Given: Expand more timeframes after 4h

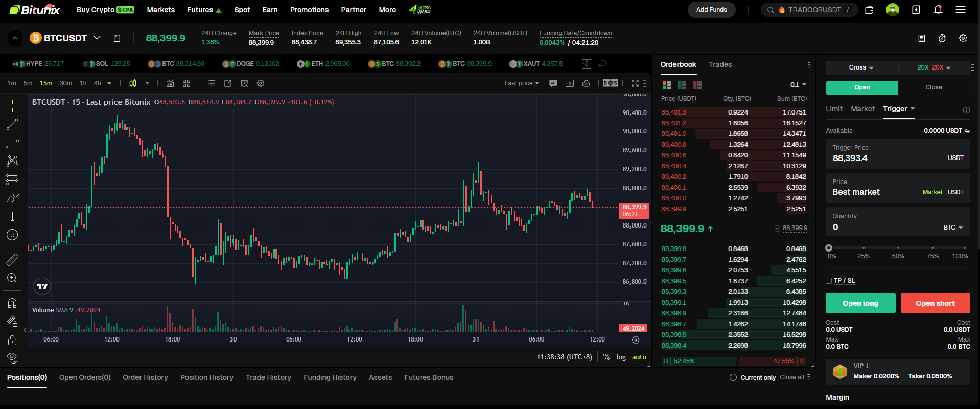Looking at the screenshot, I should tap(109, 83).
